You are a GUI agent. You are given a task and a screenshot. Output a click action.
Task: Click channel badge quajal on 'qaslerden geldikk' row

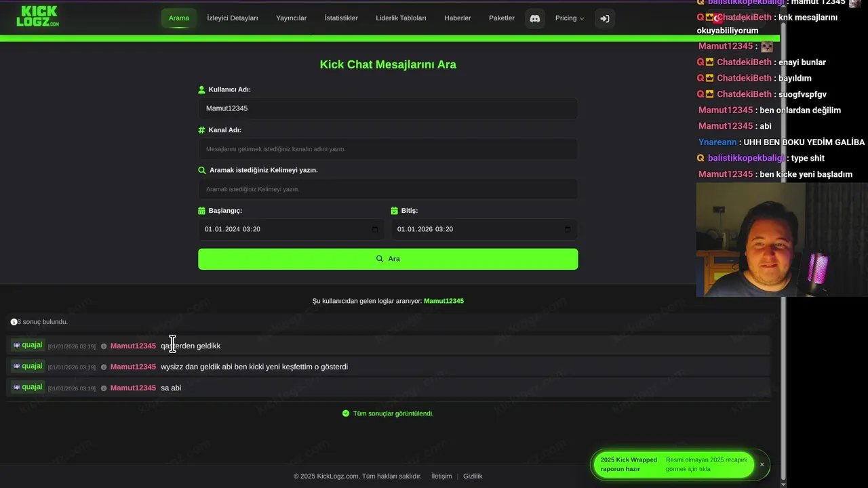(x=28, y=345)
